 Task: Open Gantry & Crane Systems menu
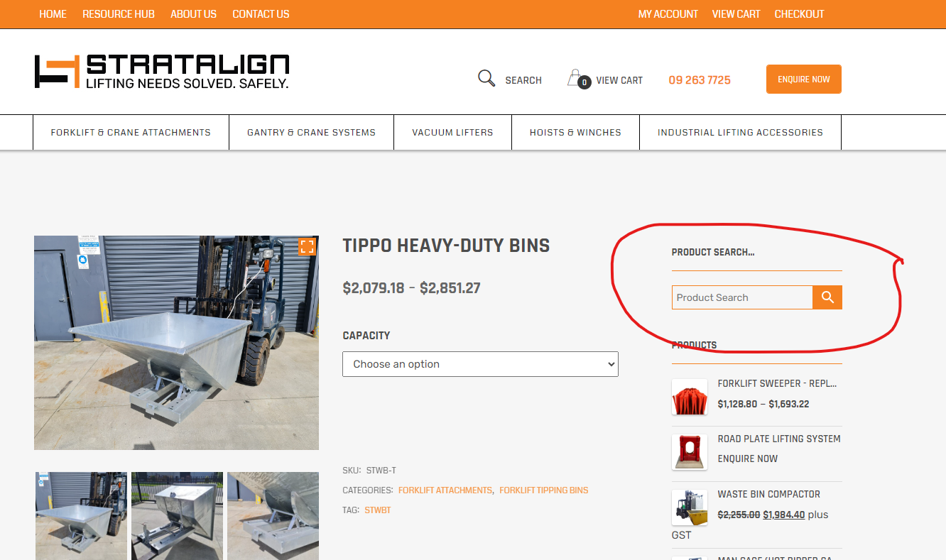[311, 132]
